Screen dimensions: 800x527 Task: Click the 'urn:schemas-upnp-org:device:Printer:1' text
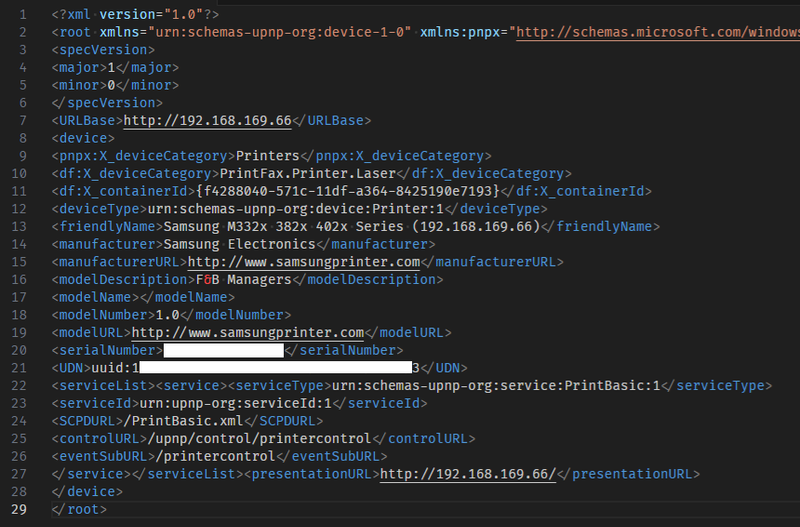295,209
